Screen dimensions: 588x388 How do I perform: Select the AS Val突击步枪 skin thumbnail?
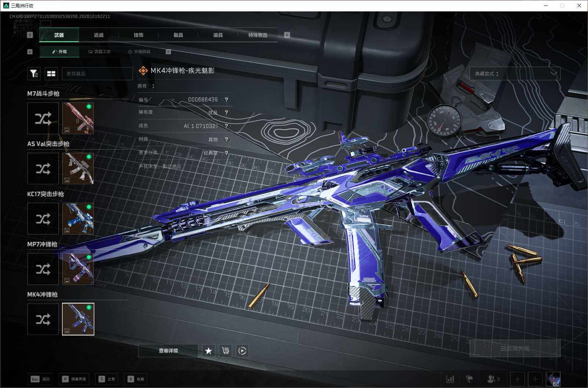click(78, 168)
